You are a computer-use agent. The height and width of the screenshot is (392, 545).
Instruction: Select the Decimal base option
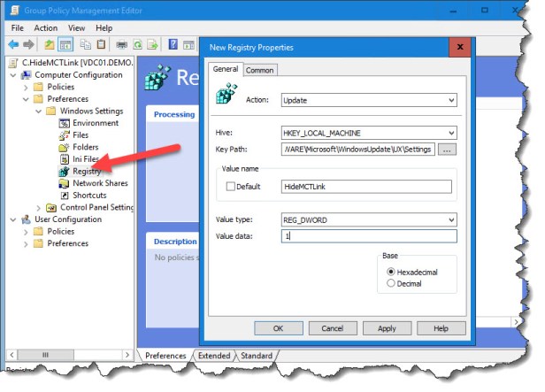(389, 283)
